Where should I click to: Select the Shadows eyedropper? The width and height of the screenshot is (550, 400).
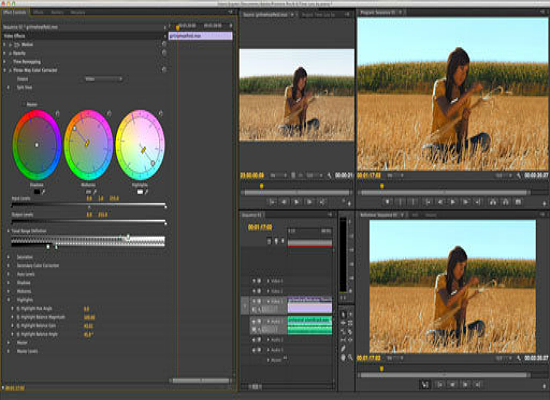[x=43, y=192]
